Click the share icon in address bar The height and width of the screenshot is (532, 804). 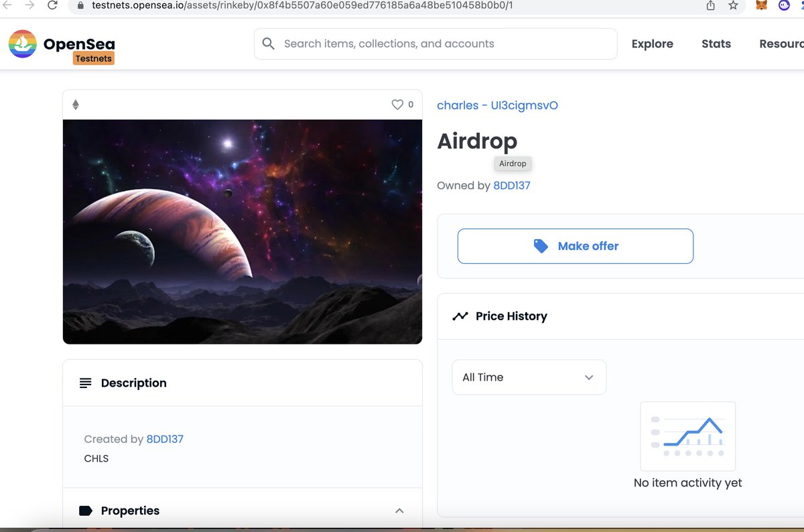[x=711, y=5]
